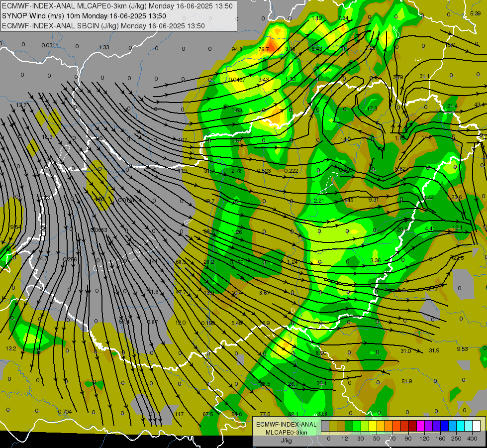
Task: Click the map value 94.8
Action: 237,49
